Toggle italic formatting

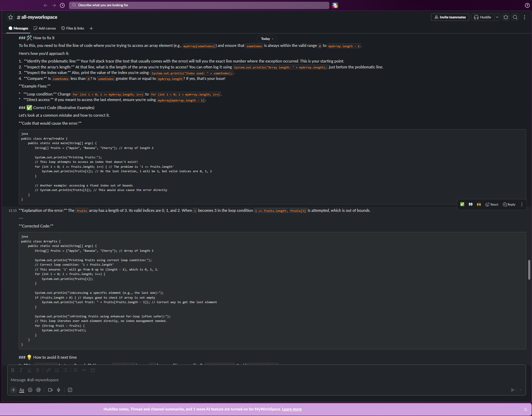point(21,370)
